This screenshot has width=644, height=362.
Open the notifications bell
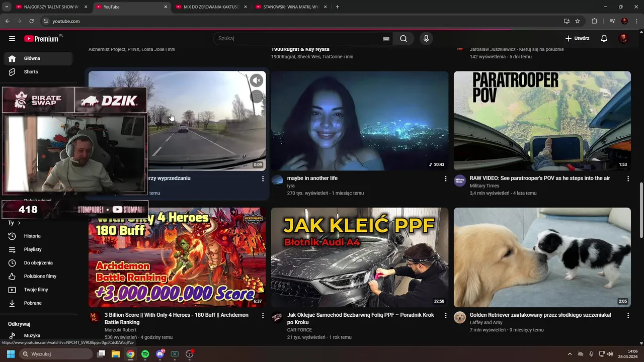[x=604, y=39]
